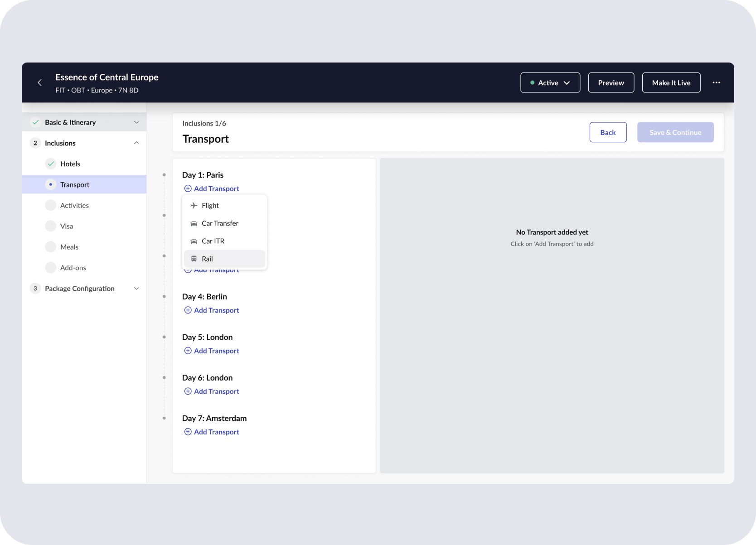Viewport: 756px width, 545px height.
Task: Open the three-dot more options menu
Action: coord(716,82)
